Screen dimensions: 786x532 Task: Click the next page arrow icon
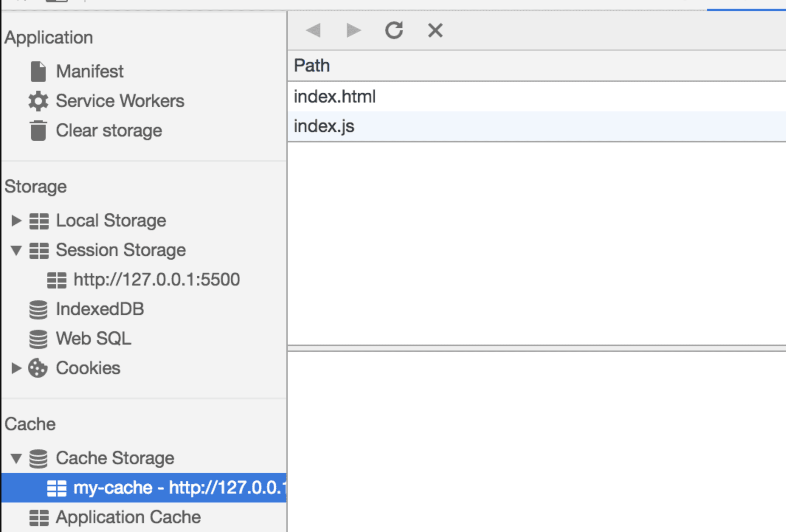point(353,30)
